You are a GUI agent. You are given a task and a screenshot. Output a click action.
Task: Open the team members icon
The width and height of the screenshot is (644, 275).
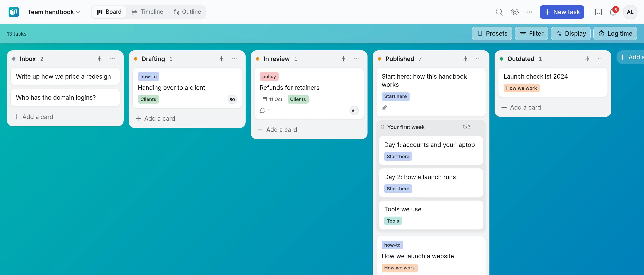point(515,12)
